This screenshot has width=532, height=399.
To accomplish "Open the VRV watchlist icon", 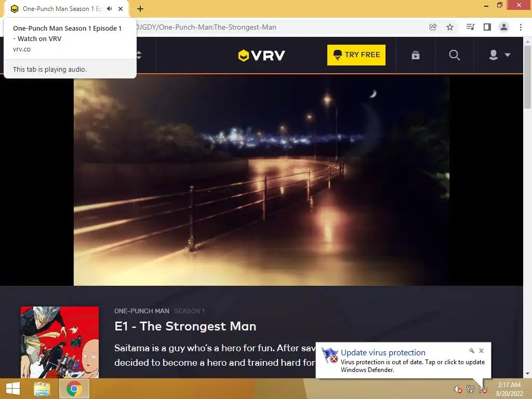I will [416, 55].
